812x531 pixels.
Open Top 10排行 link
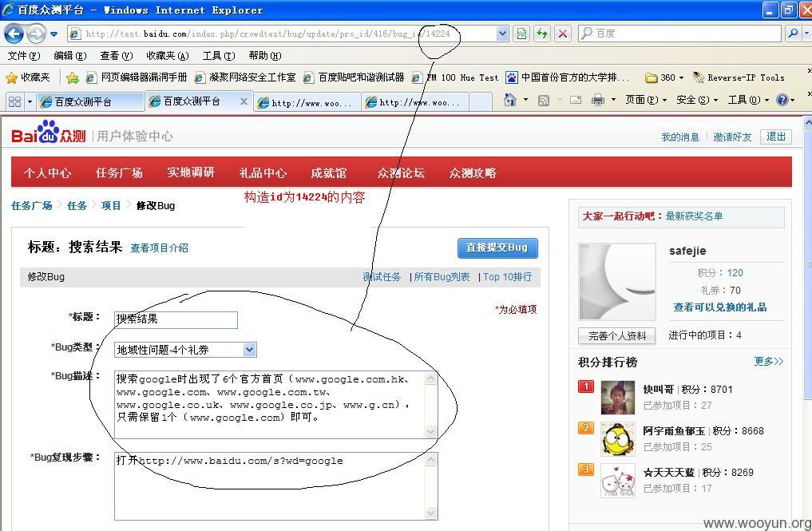click(507, 277)
